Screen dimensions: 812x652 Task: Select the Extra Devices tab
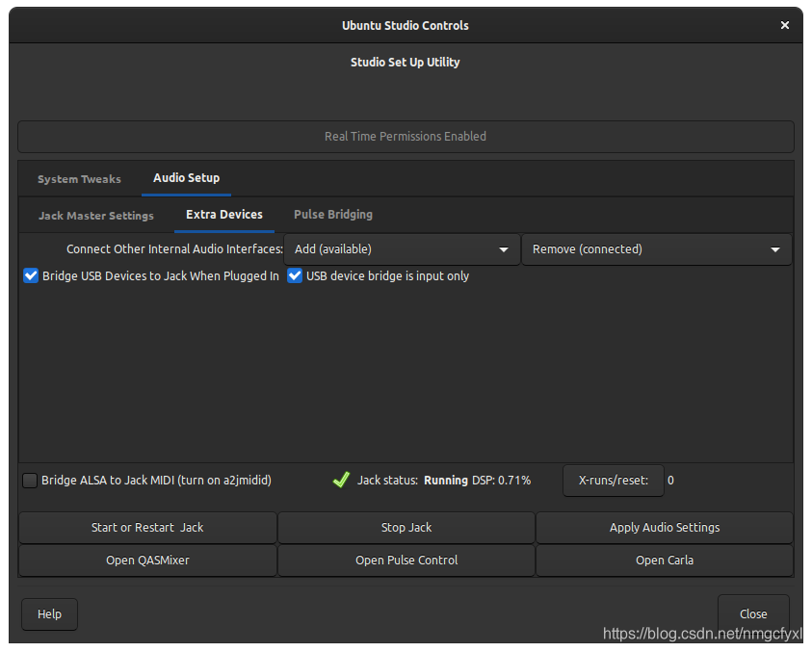[x=224, y=215]
